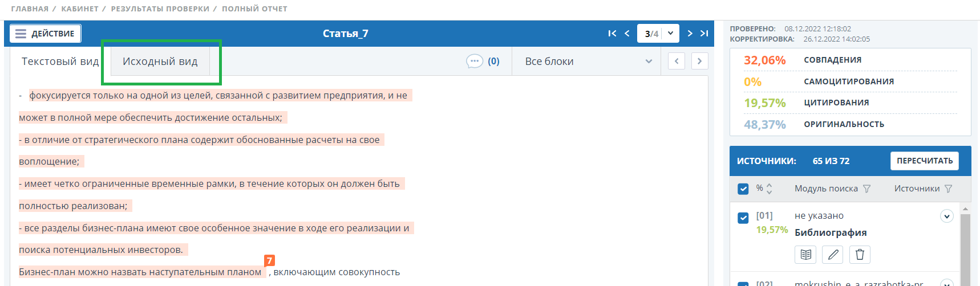Go to next page in blue header
Viewport: 980px width, 286px height.
pyautogui.click(x=690, y=34)
